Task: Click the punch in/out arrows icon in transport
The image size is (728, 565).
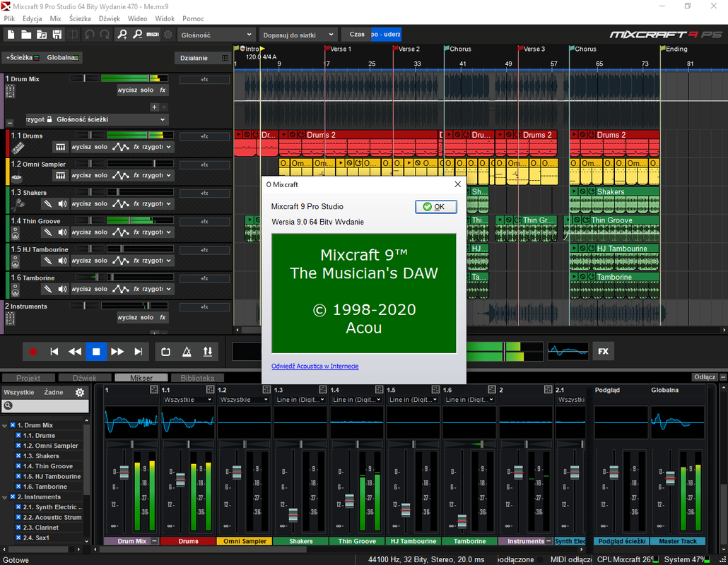Action: tap(208, 352)
